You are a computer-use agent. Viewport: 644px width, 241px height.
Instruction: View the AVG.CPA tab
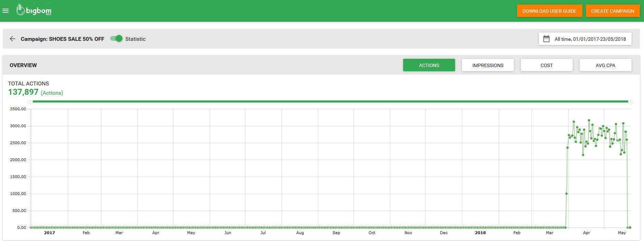(605, 65)
